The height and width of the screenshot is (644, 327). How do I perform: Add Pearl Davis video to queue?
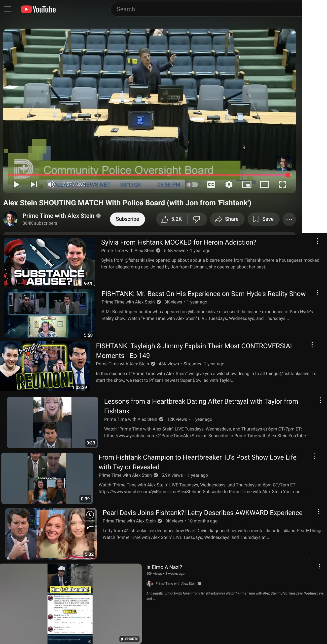click(x=90, y=527)
